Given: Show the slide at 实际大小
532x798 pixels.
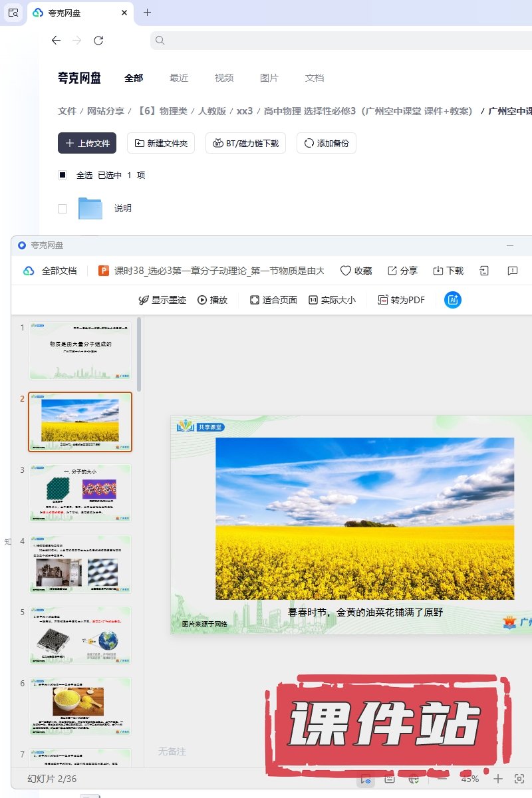Looking at the screenshot, I should pos(332,300).
